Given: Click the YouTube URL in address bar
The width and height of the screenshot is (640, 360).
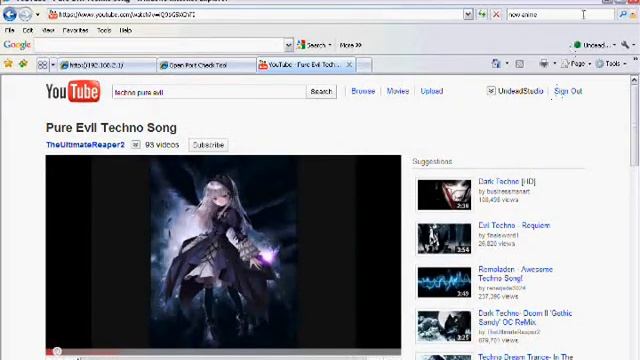Looking at the screenshot, I should click(127, 15).
